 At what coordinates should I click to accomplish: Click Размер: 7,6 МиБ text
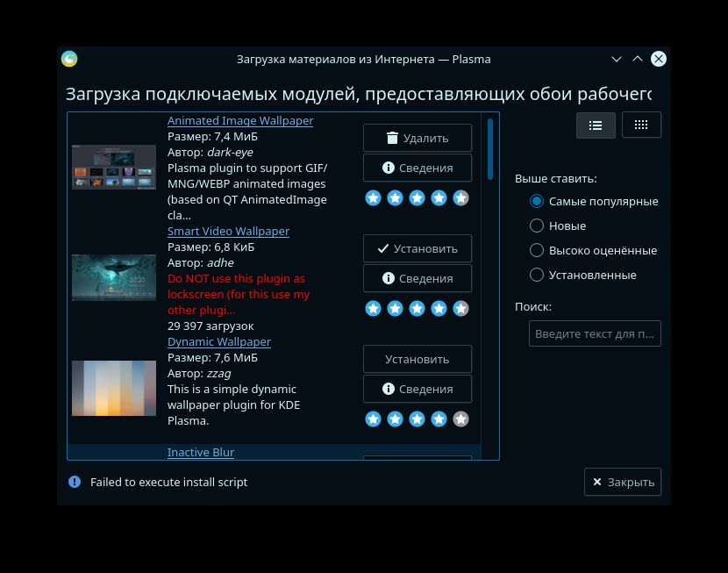[x=212, y=357]
